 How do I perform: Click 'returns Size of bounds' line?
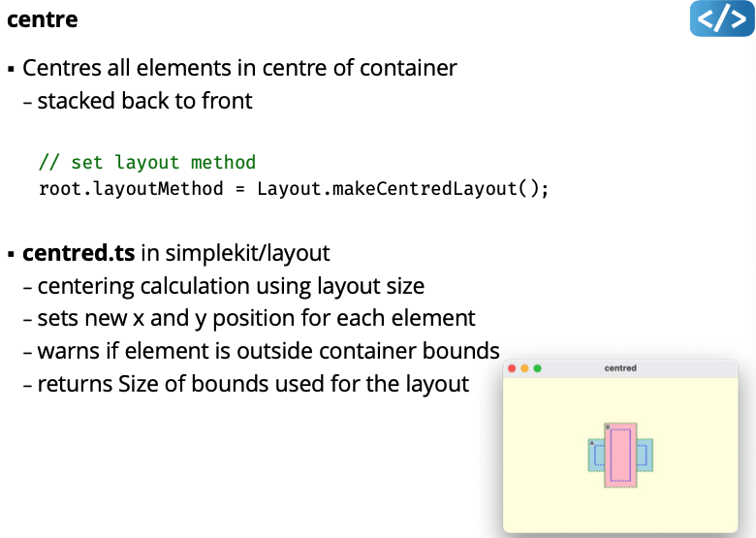coord(253,384)
